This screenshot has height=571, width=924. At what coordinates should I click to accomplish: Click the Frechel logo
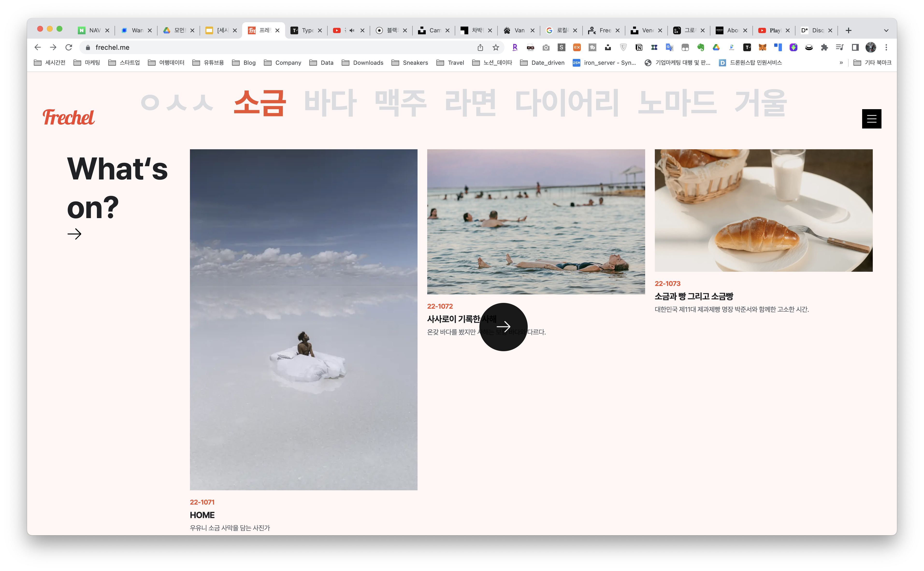(x=68, y=117)
